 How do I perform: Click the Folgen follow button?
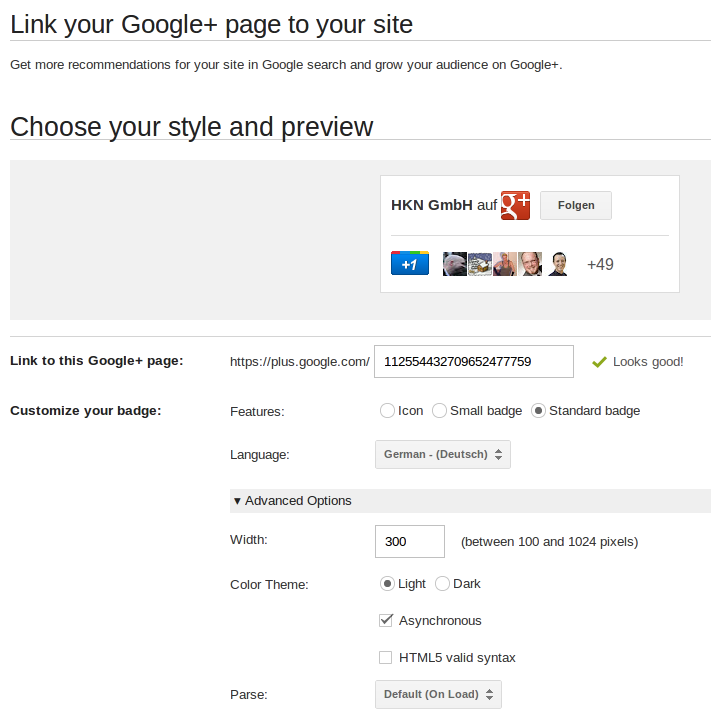pos(576,205)
